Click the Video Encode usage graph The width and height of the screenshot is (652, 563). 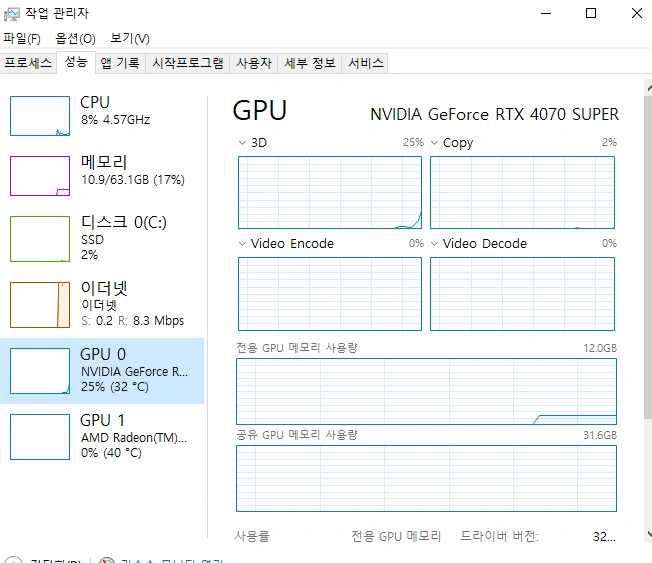330,294
